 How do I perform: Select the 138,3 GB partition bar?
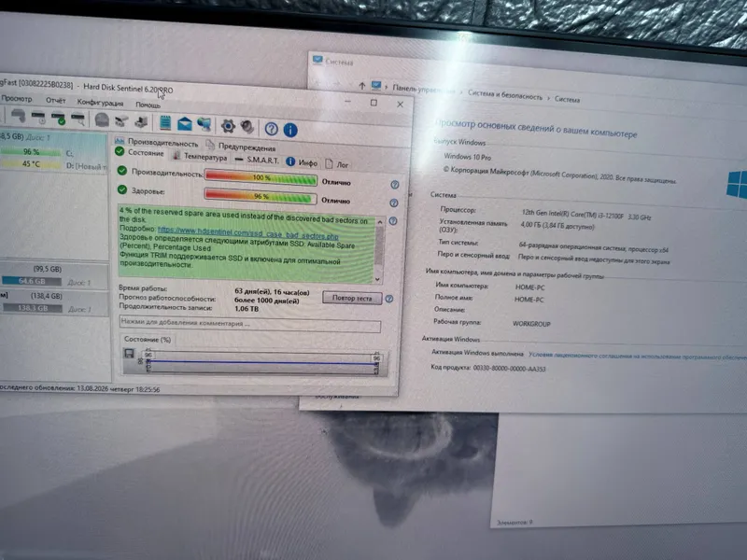[x=33, y=308]
